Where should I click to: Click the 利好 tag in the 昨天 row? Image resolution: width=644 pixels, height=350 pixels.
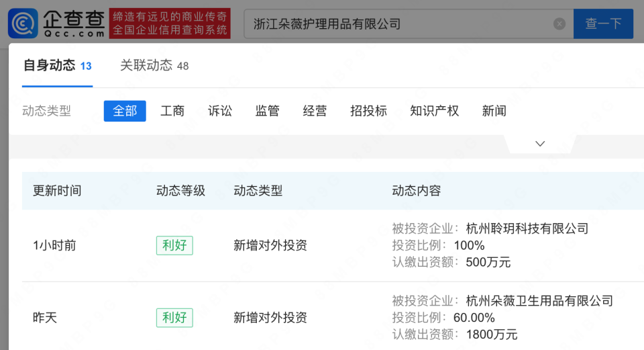click(x=174, y=318)
